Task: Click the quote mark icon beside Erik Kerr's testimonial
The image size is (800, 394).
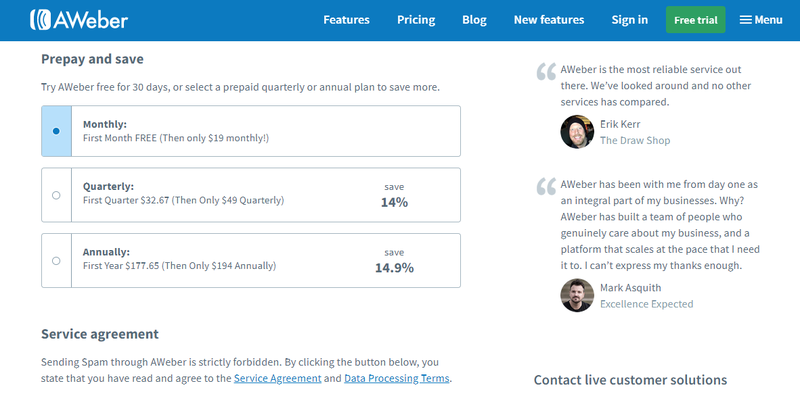Action: coord(546,71)
